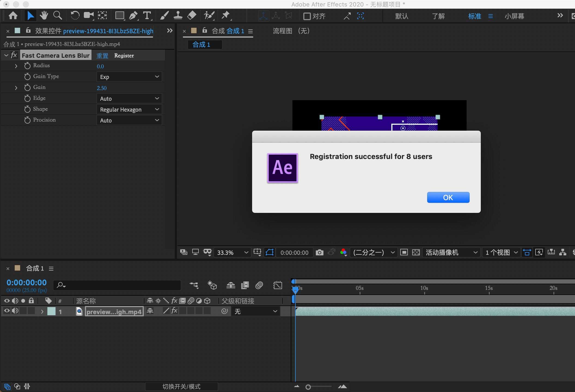This screenshot has width=575, height=392.
Task: Collapse Fast Camera Lens Blur effect
Action: coord(6,55)
